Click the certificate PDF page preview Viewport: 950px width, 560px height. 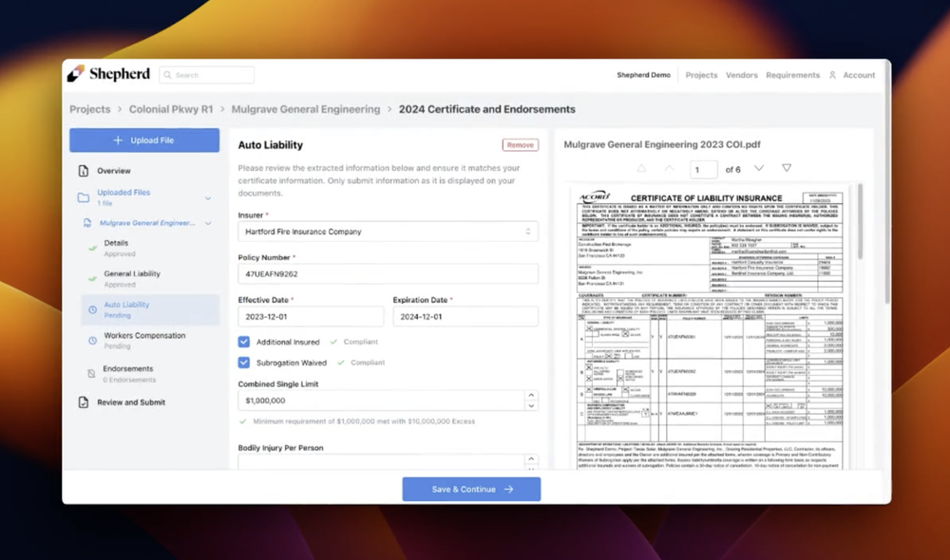(x=710, y=327)
